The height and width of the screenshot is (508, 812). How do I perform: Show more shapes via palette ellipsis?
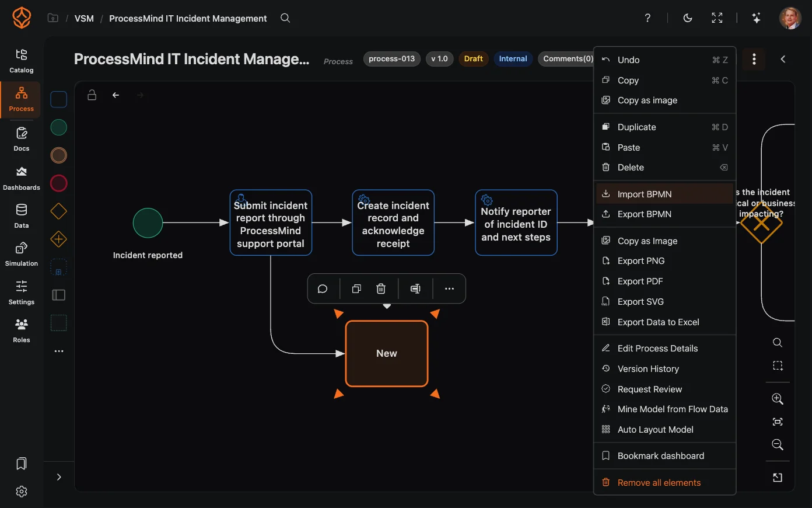[59, 352]
